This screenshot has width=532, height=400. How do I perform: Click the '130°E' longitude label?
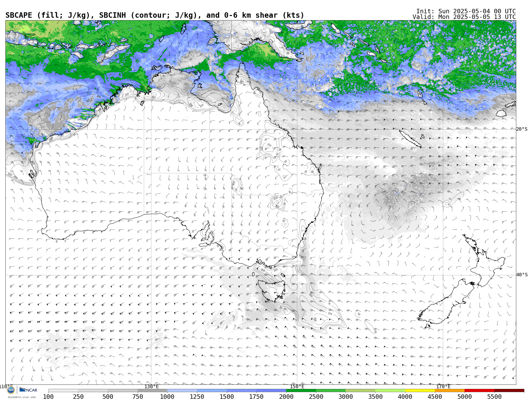point(151,386)
